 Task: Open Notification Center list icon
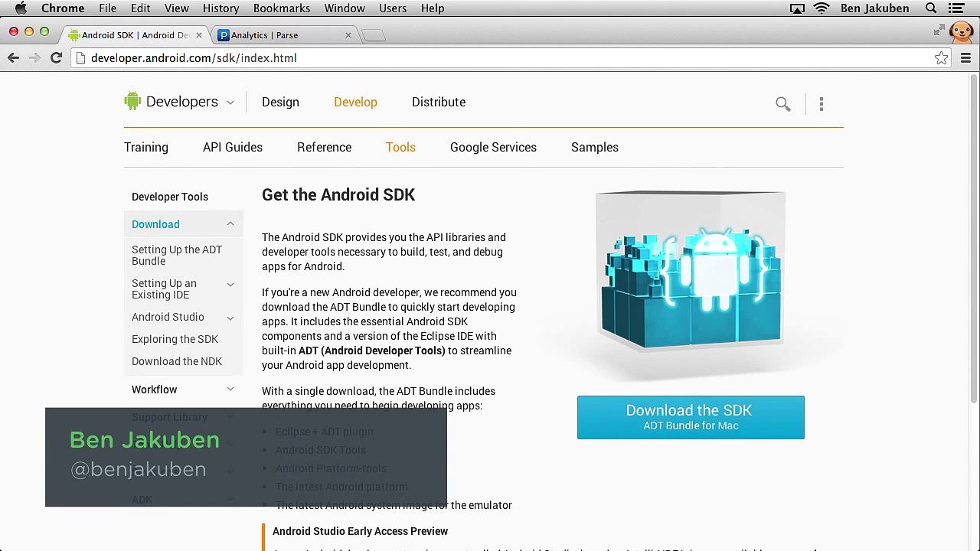click(x=956, y=8)
